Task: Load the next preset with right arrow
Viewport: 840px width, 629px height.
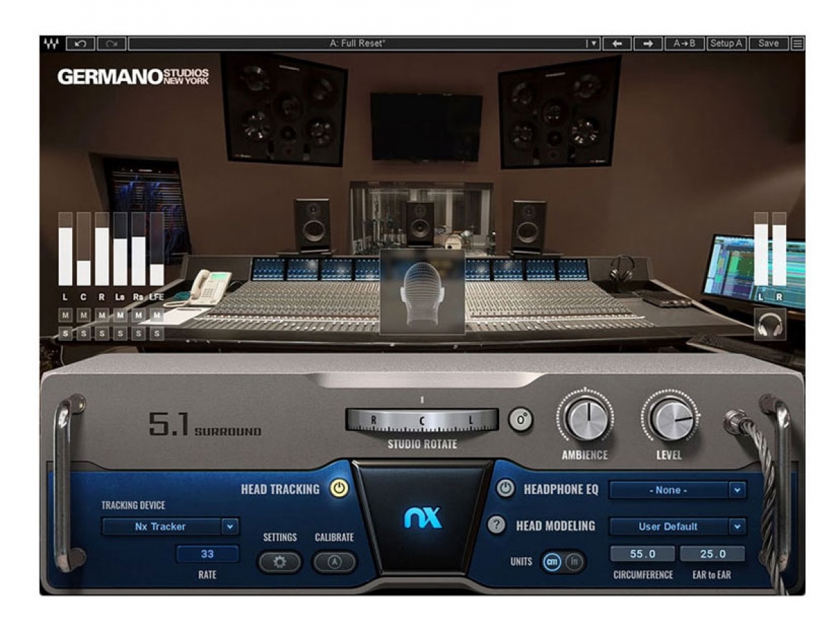Action: point(647,43)
